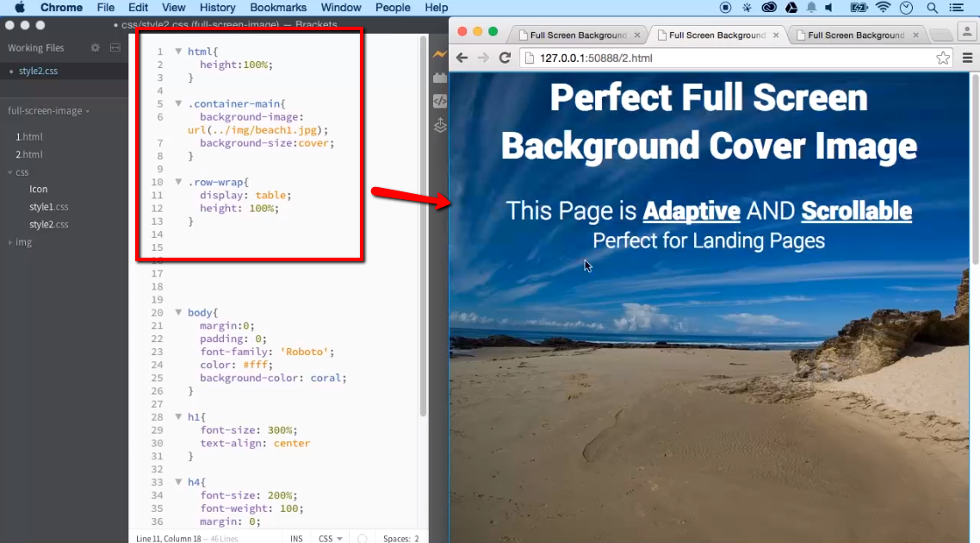Open the CSS language dropdown in status bar
The width and height of the screenshot is (980, 543).
(330, 538)
